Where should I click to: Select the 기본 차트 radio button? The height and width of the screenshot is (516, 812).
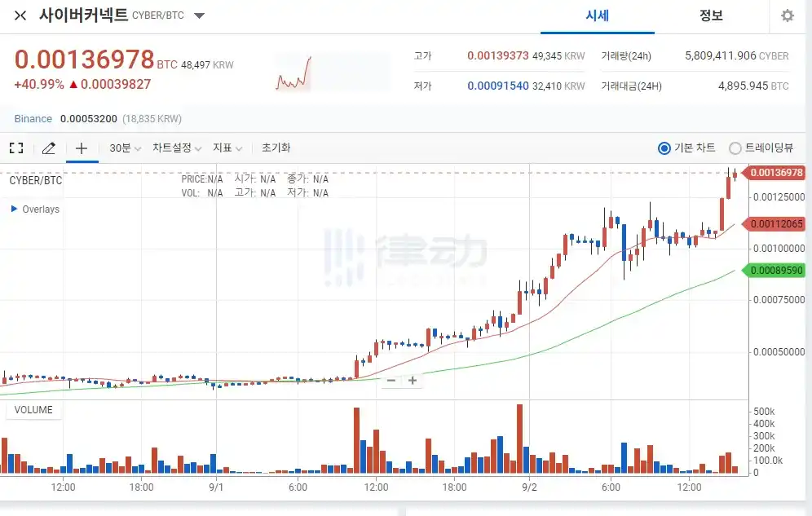click(x=664, y=148)
